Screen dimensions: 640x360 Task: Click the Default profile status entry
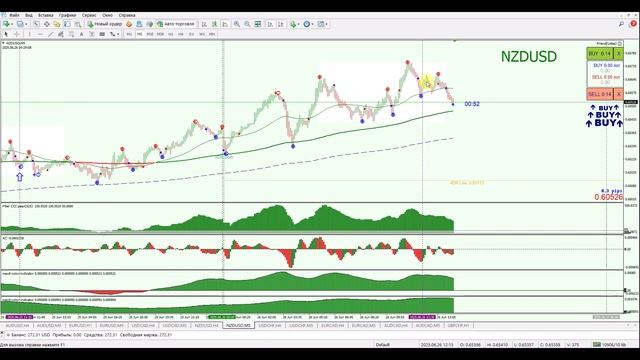(382, 345)
